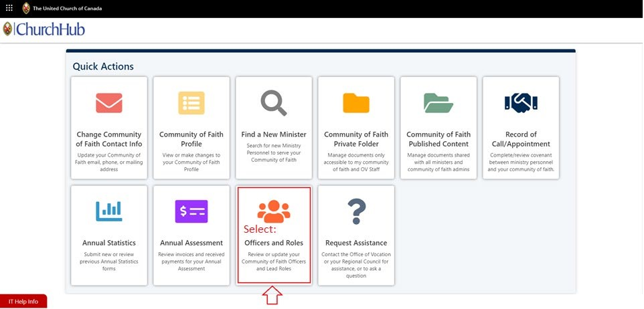Click the orange folder icon
Screen dimensions: 644x309
pyautogui.click(x=356, y=103)
